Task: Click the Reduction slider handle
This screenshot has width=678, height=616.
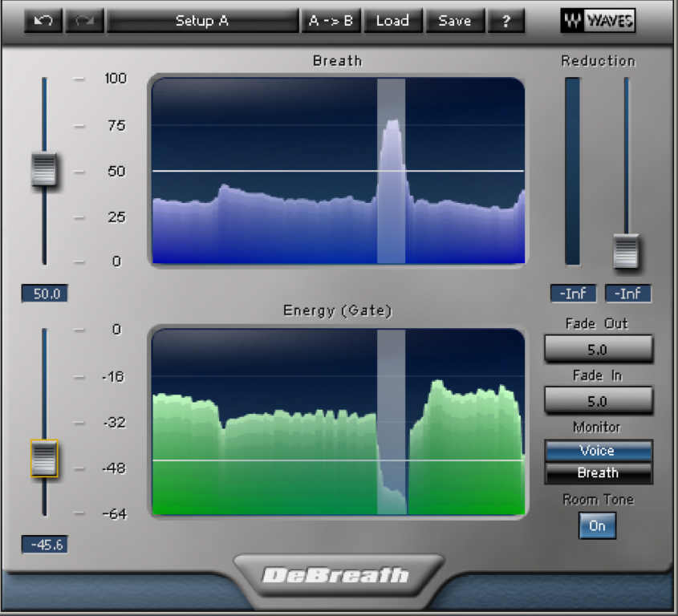Action: (626, 251)
